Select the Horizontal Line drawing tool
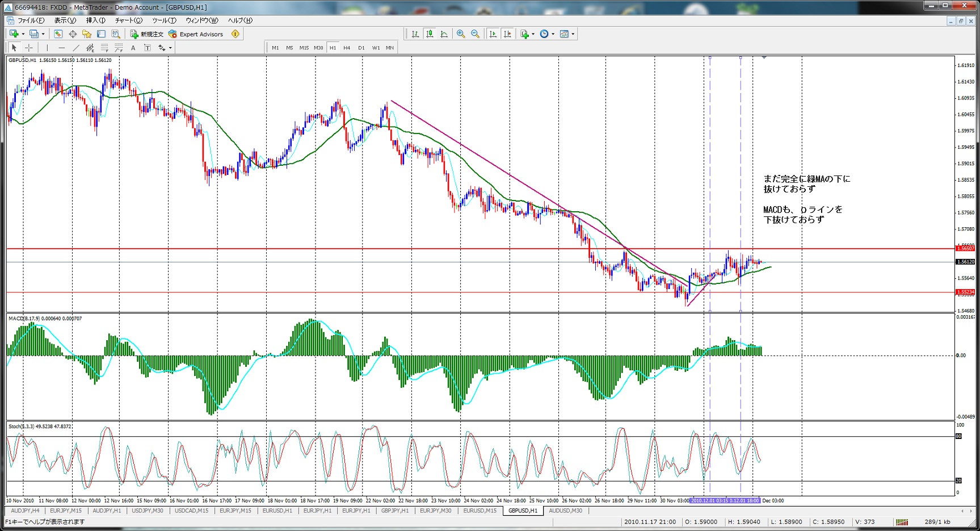Screen dimensions: 980x531 click(61, 48)
